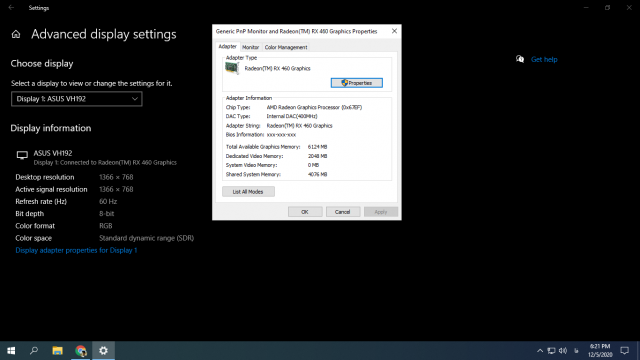Open Display adapter properties for Display 1 link
The height and width of the screenshot is (360, 640).
(x=76, y=250)
